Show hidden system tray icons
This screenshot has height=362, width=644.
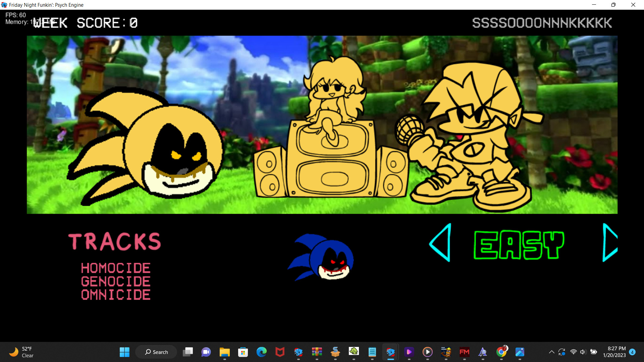coord(551,352)
